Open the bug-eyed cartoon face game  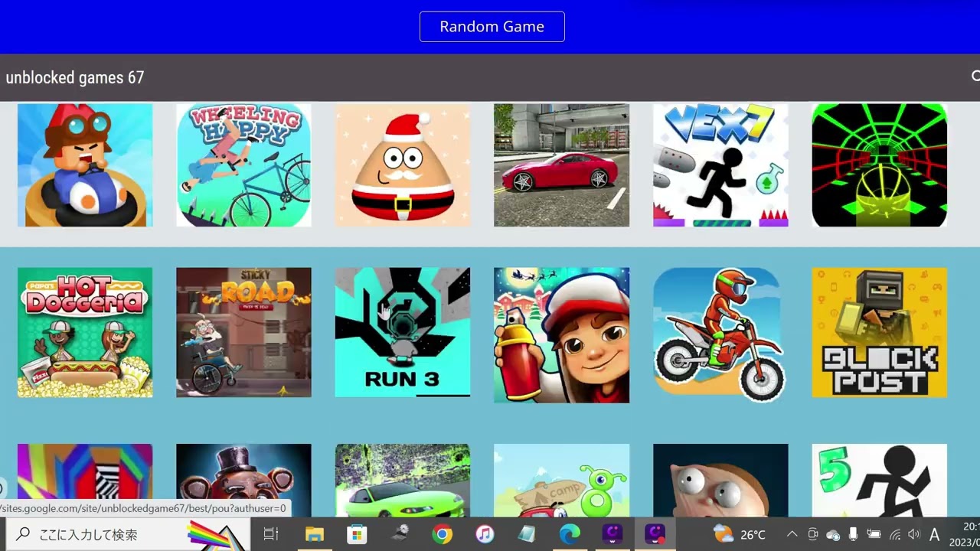(x=720, y=481)
